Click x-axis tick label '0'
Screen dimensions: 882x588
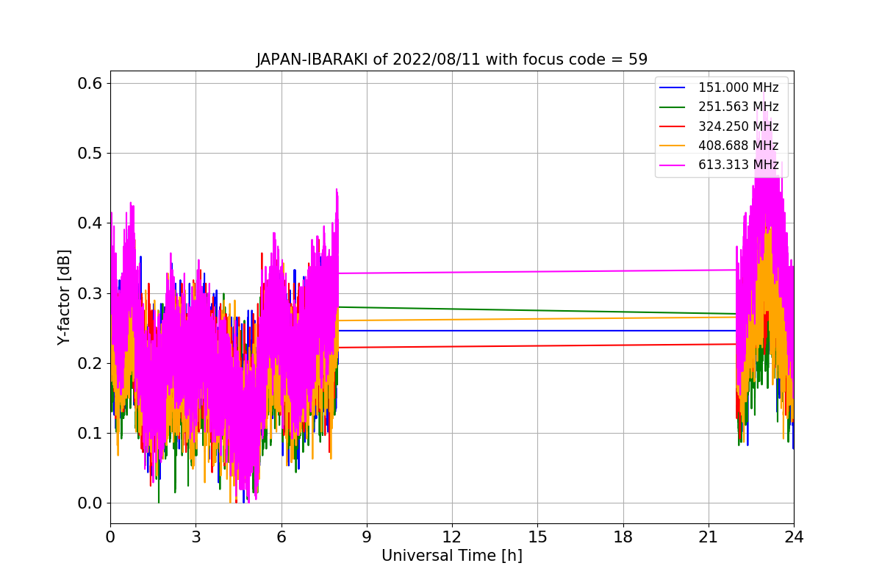point(110,537)
